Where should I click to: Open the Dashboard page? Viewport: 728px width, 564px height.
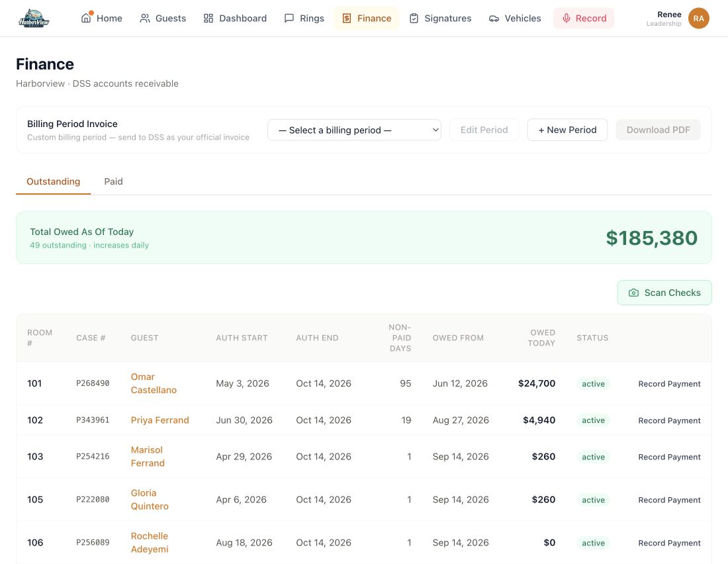click(x=235, y=18)
